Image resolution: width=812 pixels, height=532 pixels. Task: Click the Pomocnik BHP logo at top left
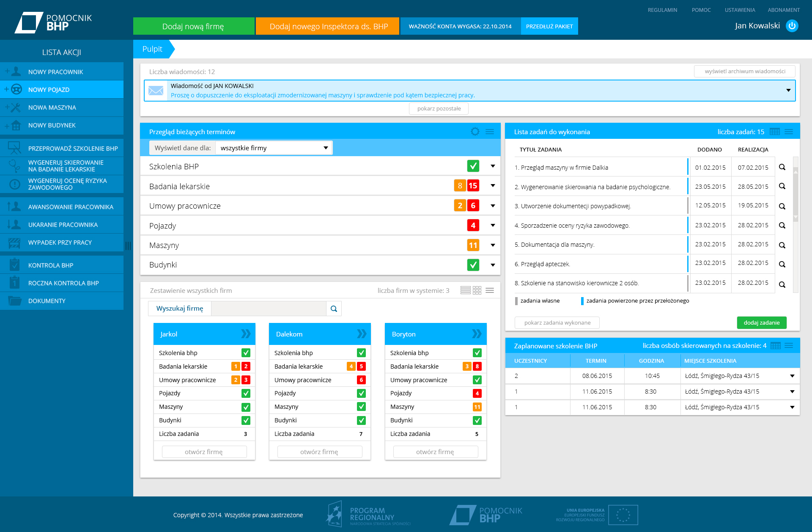(x=53, y=22)
